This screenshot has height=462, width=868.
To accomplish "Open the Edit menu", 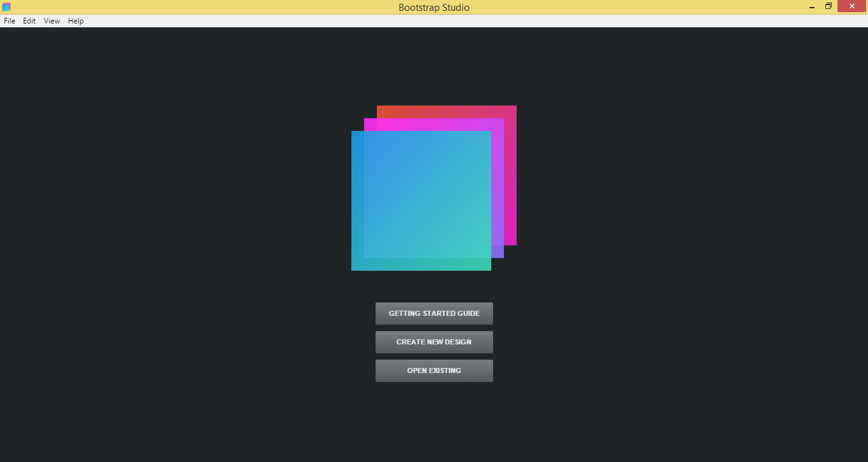I will pos(29,21).
